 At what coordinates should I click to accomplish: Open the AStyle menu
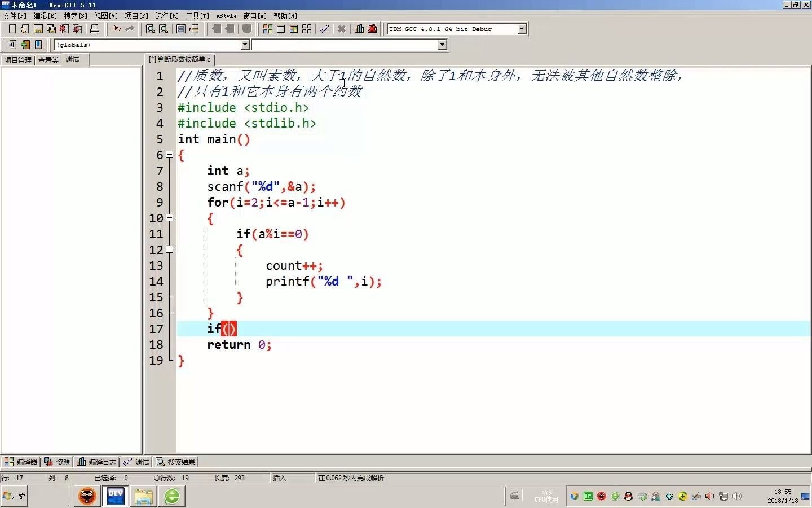point(227,16)
